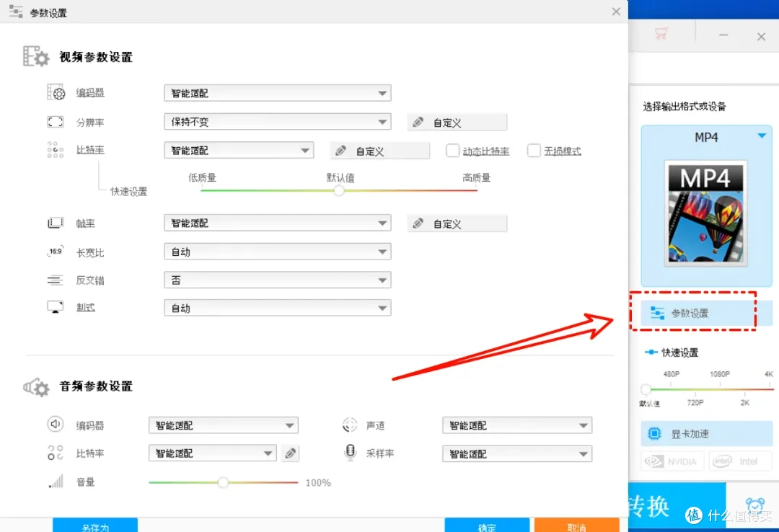Click the bitrate dots icon beside video 比特率
The width and height of the screenshot is (779, 532).
pos(55,149)
